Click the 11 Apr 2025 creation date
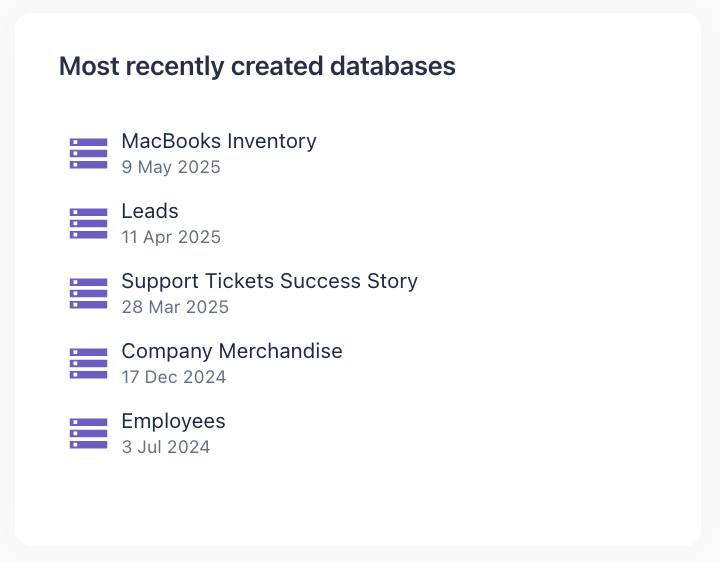 point(171,238)
